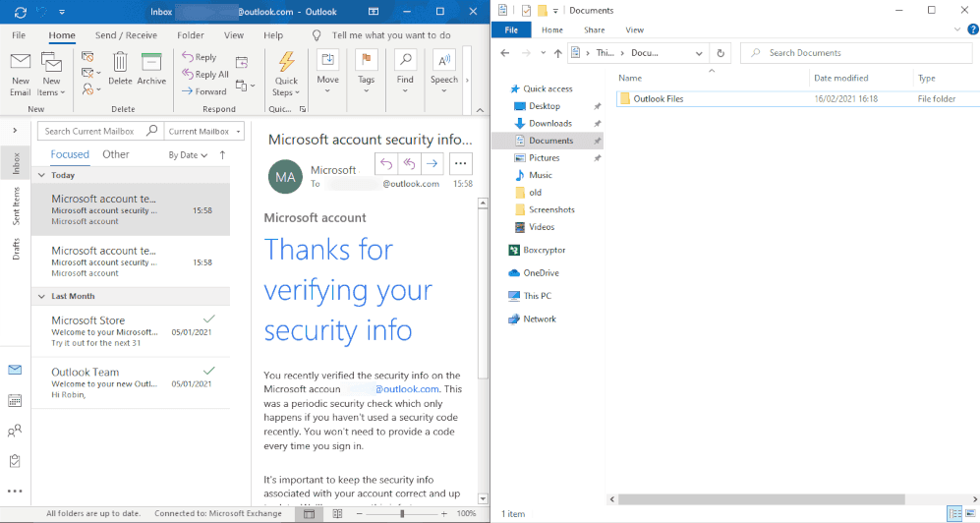
Task: Open the By Date sort dropdown
Action: point(188,155)
